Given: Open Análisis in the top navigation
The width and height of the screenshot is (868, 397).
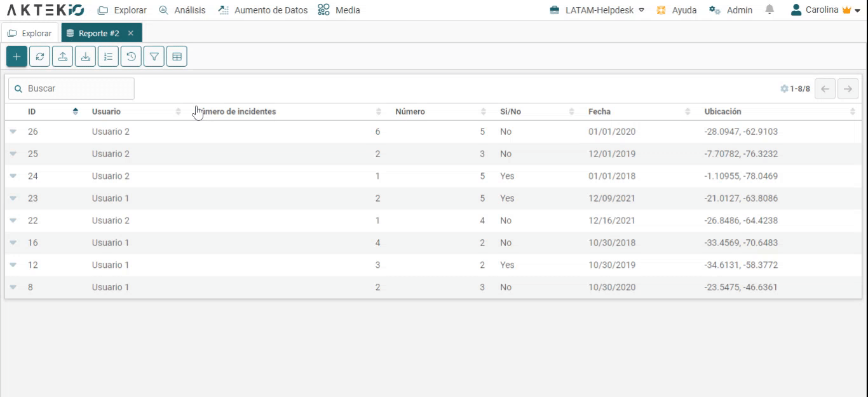Looking at the screenshot, I should click(x=182, y=10).
